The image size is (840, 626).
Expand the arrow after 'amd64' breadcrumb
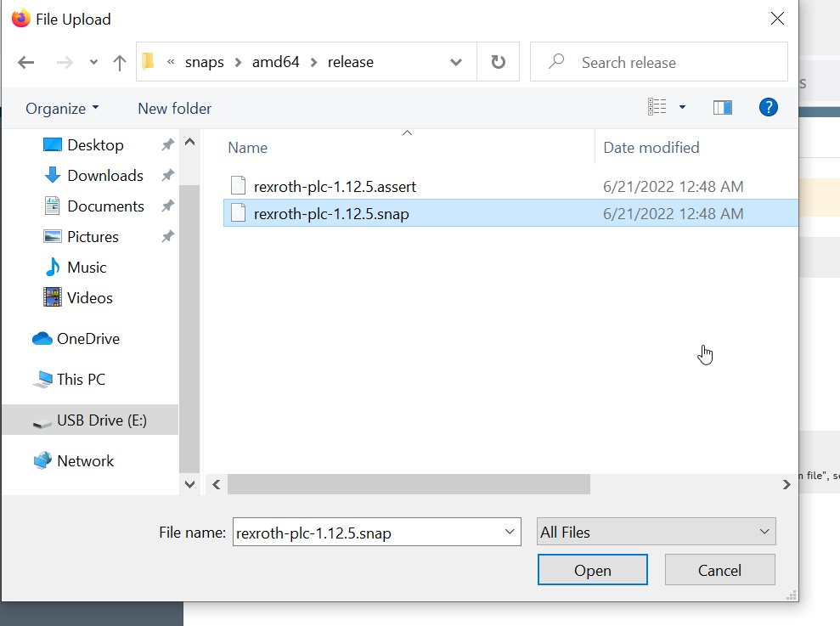click(x=314, y=63)
